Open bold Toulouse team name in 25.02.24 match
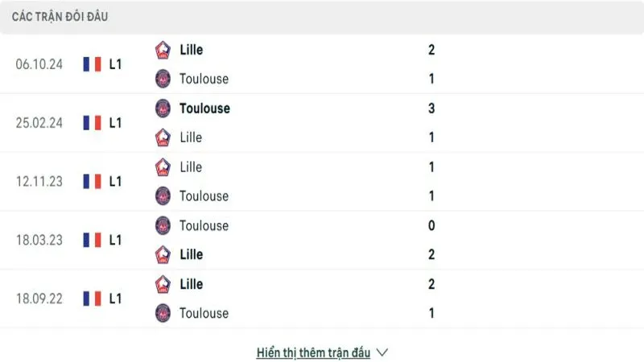Image resolution: width=644 pixels, height=362 pixels. coord(204,109)
